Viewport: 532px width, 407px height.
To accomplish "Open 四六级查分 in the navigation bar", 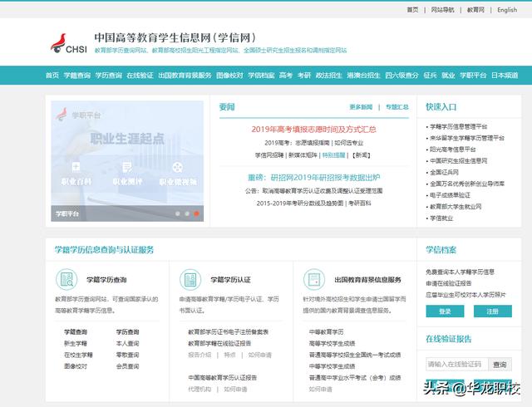I will click(401, 76).
